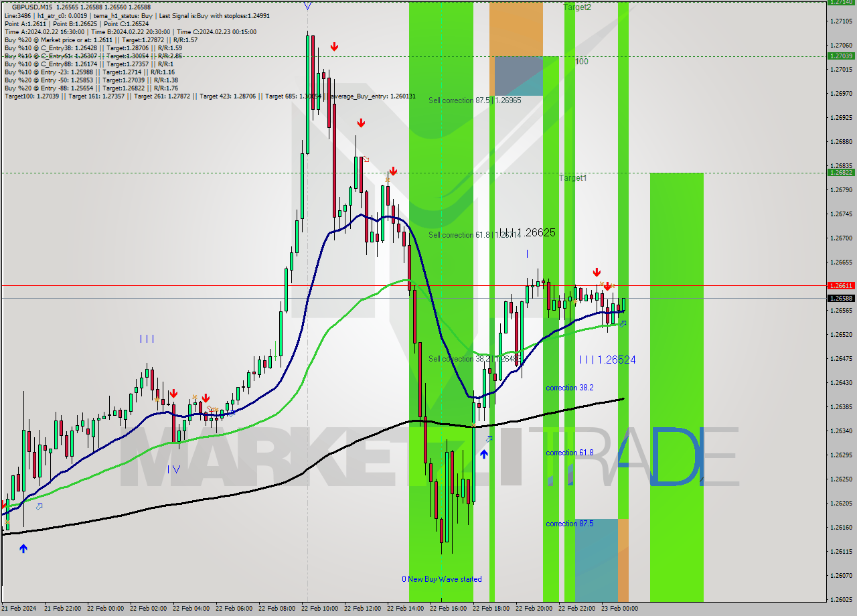Select the blue V chevron marker at chart top

click(307, 6)
